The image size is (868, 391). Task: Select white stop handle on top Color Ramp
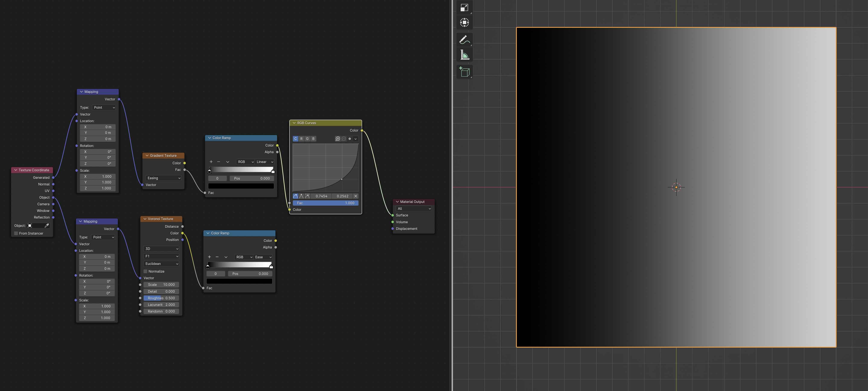pyautogui.click(x=273, y=171)
